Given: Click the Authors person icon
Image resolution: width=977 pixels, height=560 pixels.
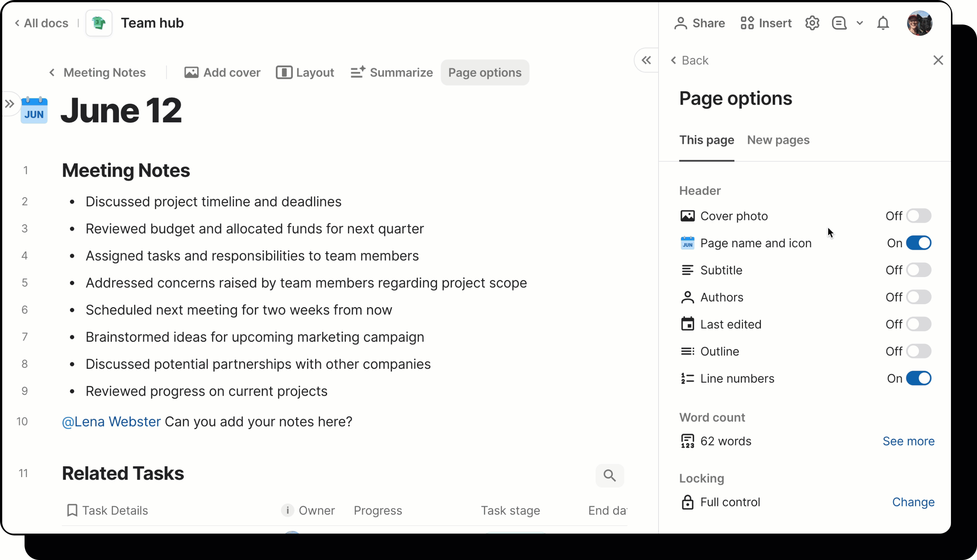Looking at the screenshot, I should pos(687,297).
